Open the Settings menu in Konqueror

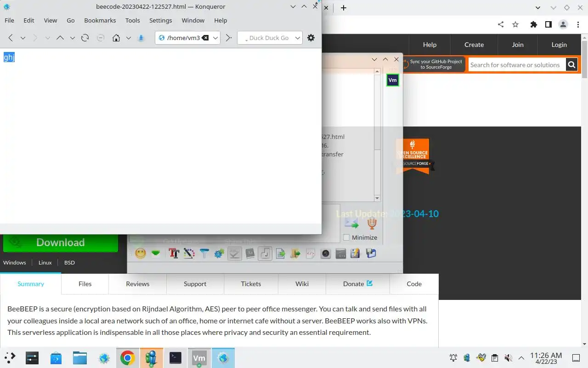tap(161, 20)
